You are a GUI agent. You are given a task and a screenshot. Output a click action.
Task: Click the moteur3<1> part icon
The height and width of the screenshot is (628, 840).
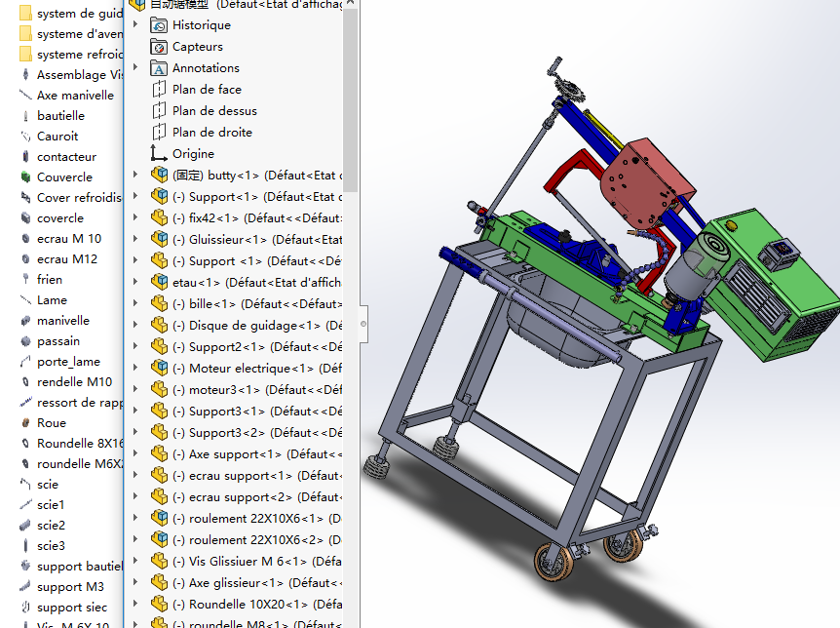pyautogui.click(x=159, y=389)
